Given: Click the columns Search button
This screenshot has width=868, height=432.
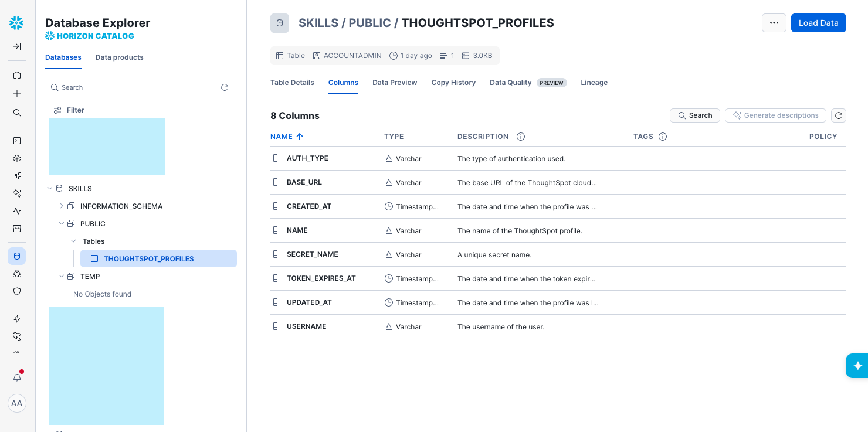Looking at the screenshot, I should pos(695,115).
